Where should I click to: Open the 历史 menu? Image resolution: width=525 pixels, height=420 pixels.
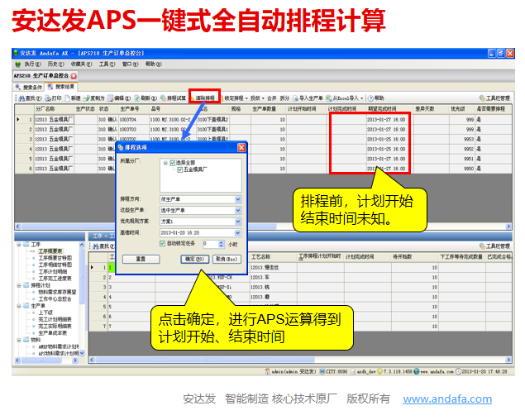pyautogui.click(x=55, y=64)
